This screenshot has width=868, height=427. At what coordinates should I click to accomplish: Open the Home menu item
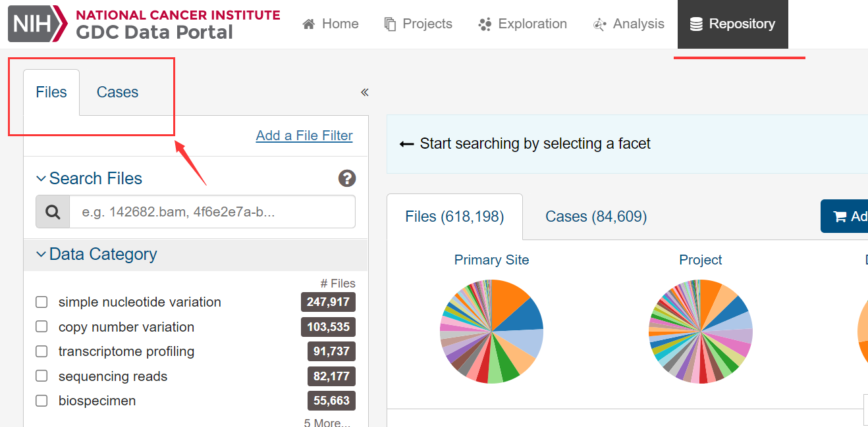click(330, 24)
